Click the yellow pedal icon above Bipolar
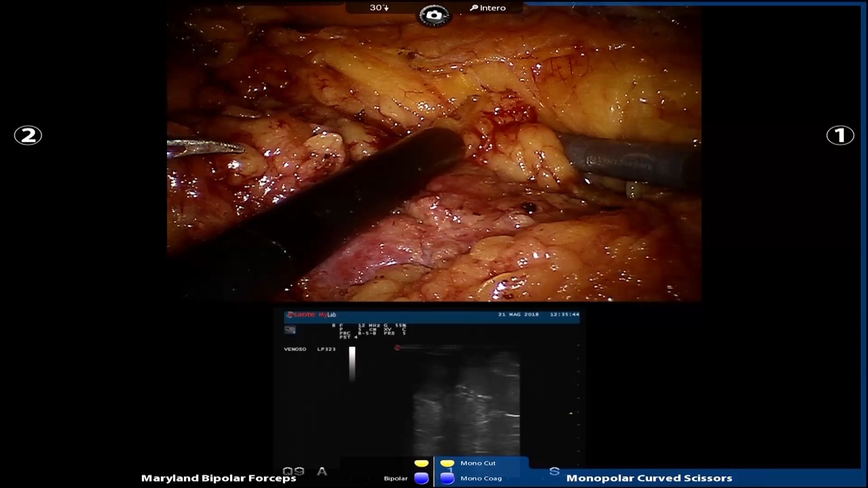 (x=421, y=463)
